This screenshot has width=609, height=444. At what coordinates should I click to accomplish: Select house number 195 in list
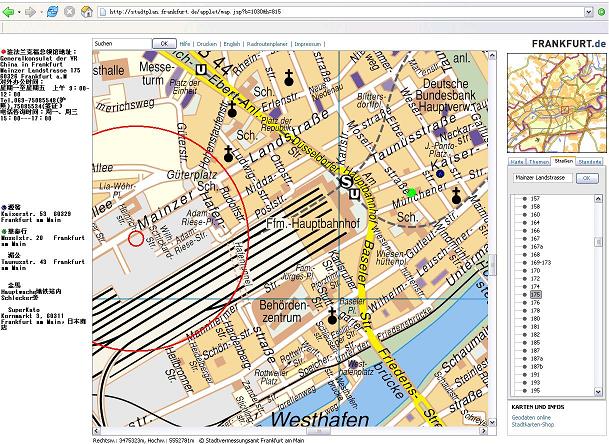point(535,390)
